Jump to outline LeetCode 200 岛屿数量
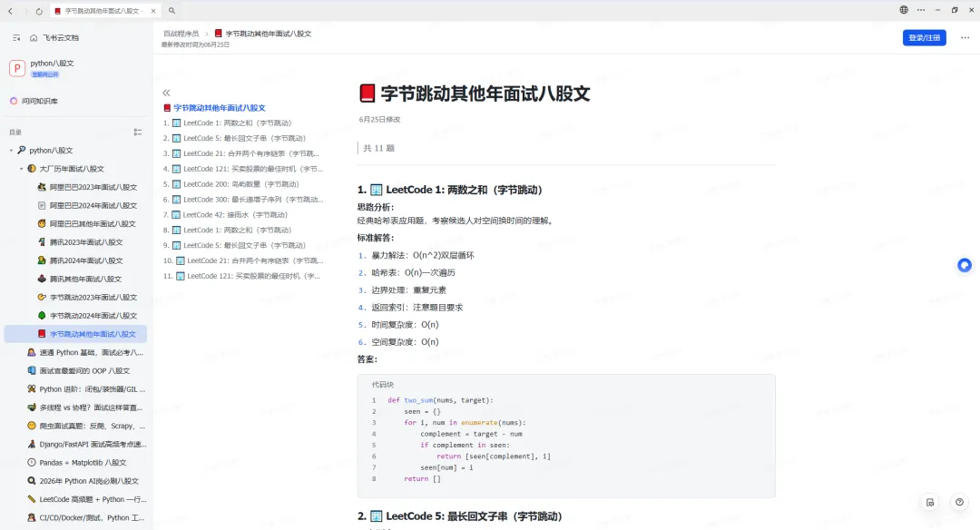This screenshot has width=980, height=530. pyautogui.click(x=231, y=183)
